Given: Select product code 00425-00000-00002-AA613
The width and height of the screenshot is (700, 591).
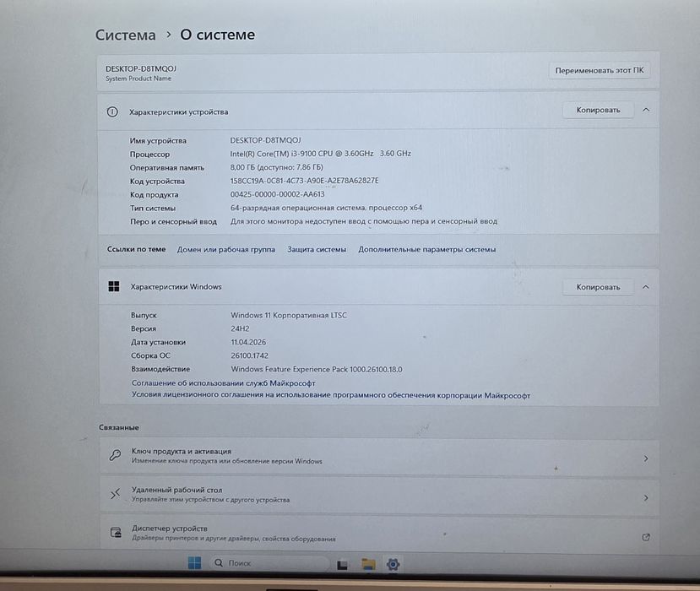Looking at the screenshot, I should point(277,194).
